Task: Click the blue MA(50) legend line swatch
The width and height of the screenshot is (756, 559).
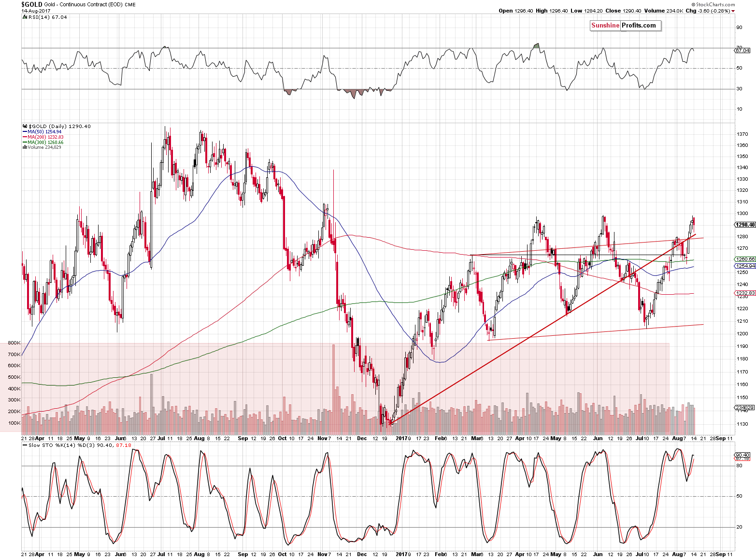Action: 25,131
